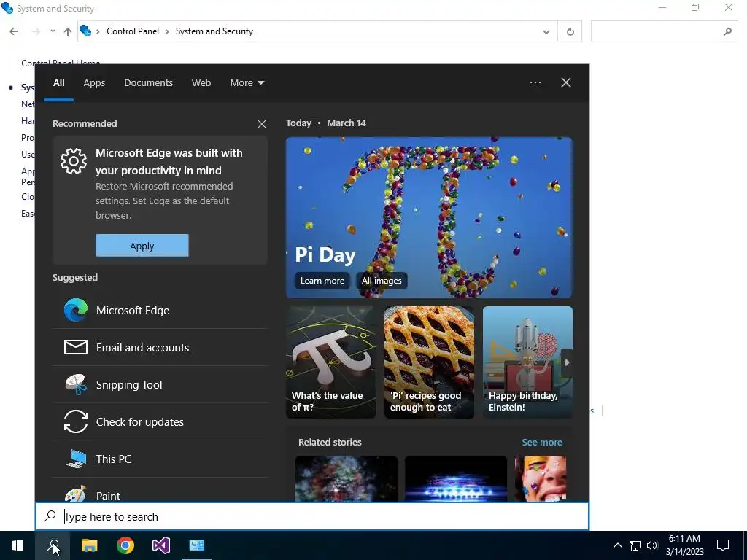Open All images for Pi Day
The image size is (747, 560).
click(x=381, y=281)
